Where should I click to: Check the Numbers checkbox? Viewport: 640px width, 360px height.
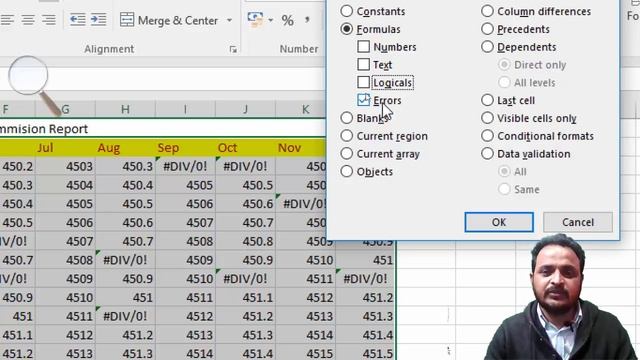pyautogui.click(x=363, y=47)
